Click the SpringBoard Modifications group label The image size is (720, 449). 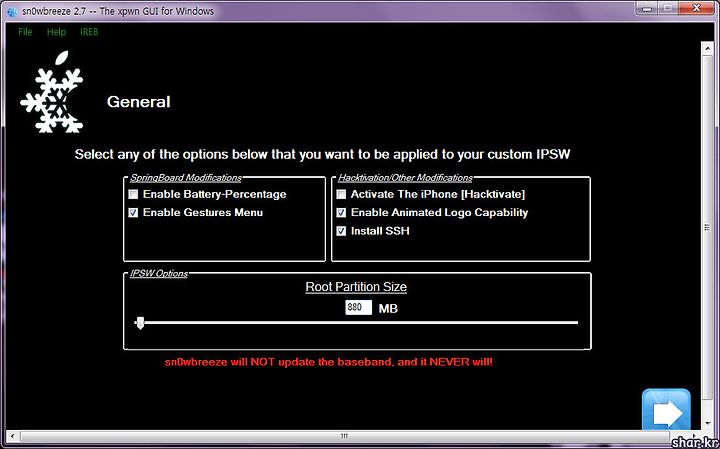click(186, 178)
